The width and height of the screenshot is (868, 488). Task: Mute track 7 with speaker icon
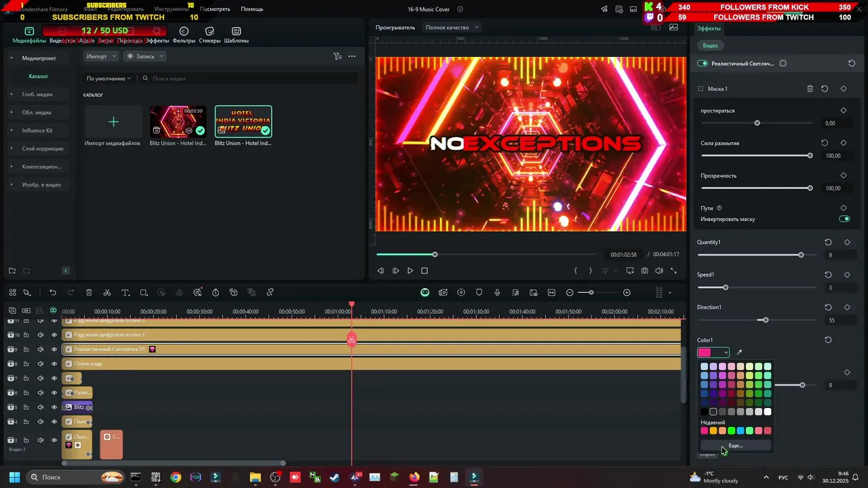40,378
